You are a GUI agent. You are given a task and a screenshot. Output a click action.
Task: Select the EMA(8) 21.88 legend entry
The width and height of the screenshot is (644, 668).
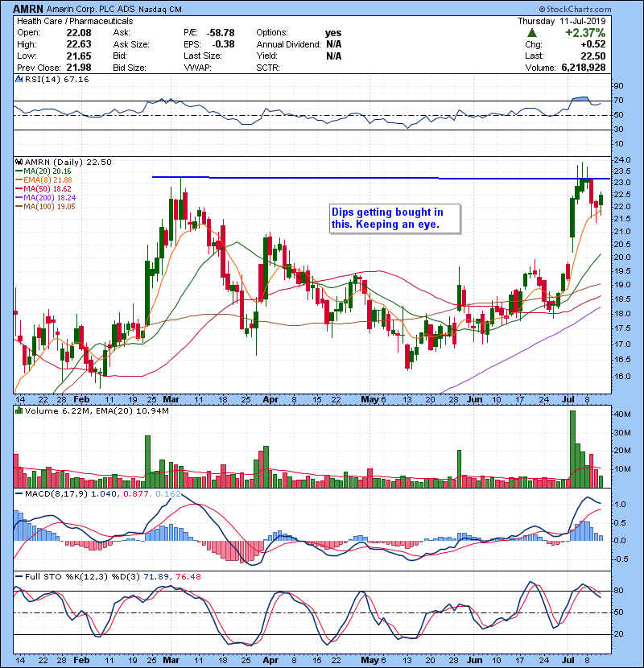43,180
